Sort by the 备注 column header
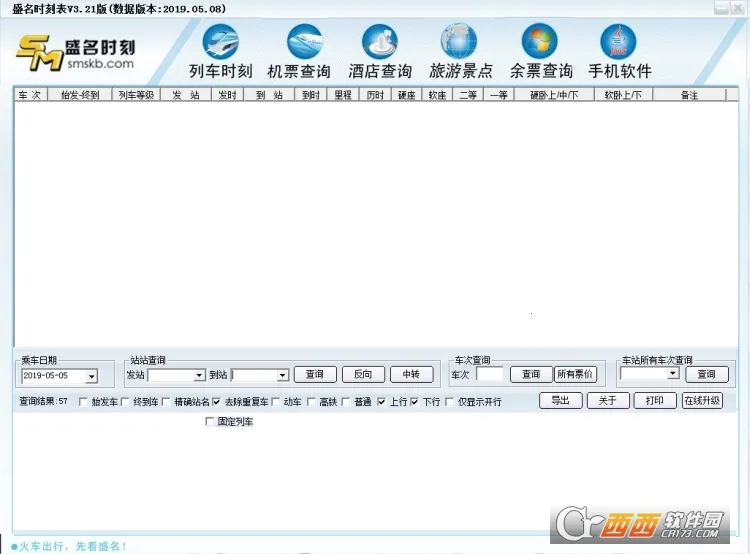The image size is (750, 554). [x=689, y=95]
